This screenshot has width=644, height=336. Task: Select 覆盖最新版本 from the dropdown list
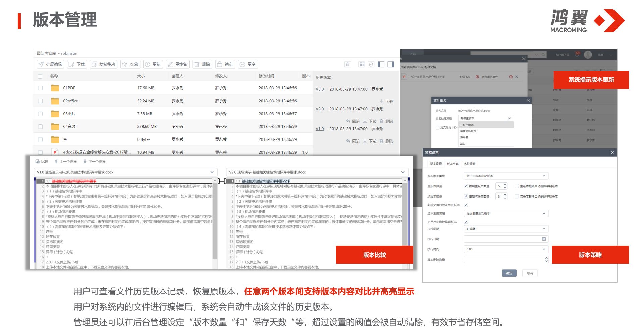468,131
